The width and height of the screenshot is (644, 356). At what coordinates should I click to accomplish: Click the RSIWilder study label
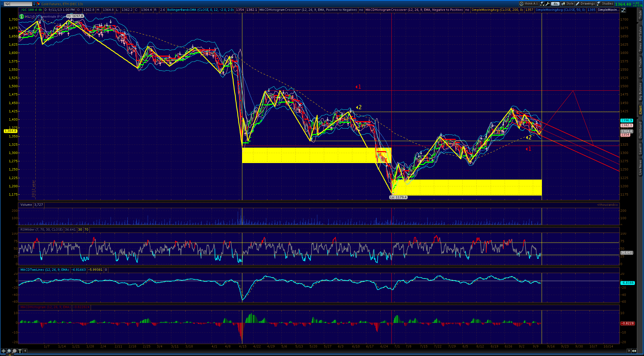tap(42, 230)
